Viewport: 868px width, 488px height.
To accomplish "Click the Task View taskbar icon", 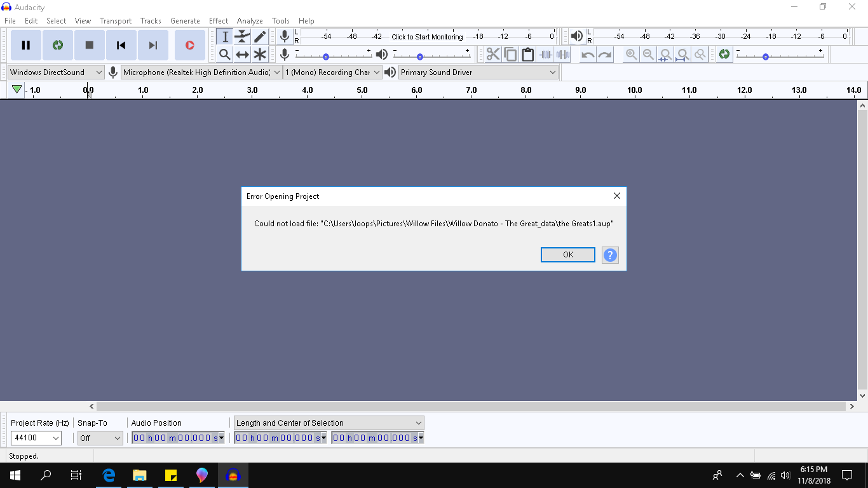I will pyautogui.click(x=76, y=475).
